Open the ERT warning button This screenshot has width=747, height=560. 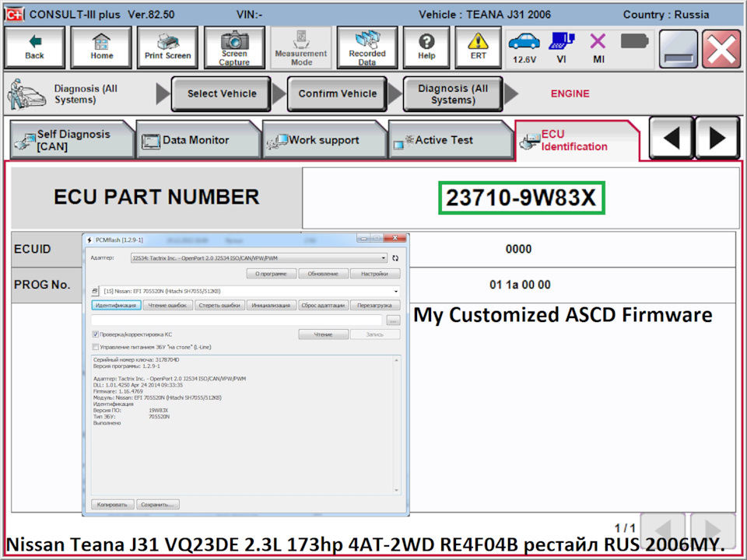pyautogui.click(x=478, y=47)
